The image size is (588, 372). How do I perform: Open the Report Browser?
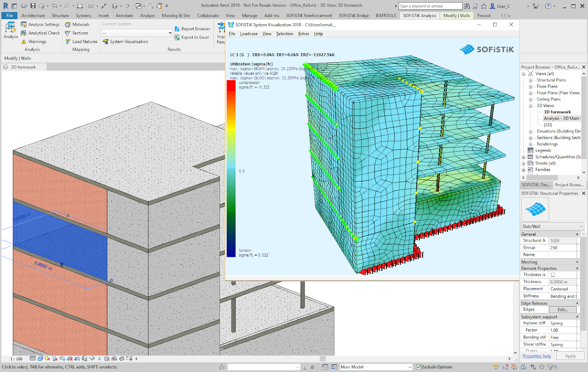pos(192,29)
